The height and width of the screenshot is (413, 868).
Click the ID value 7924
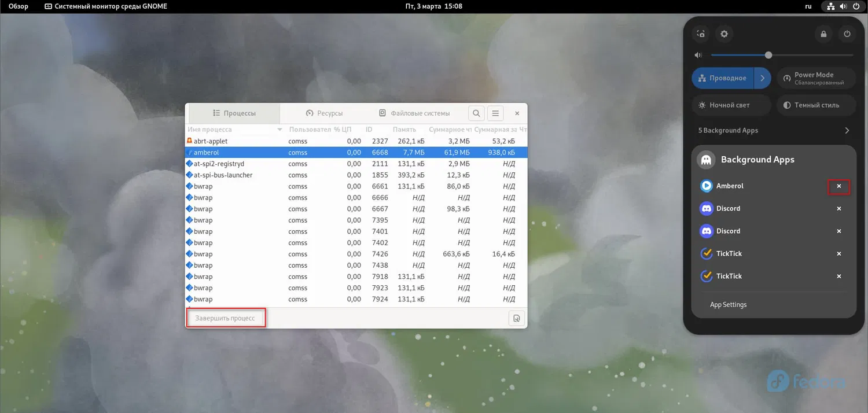coord(380,300)
